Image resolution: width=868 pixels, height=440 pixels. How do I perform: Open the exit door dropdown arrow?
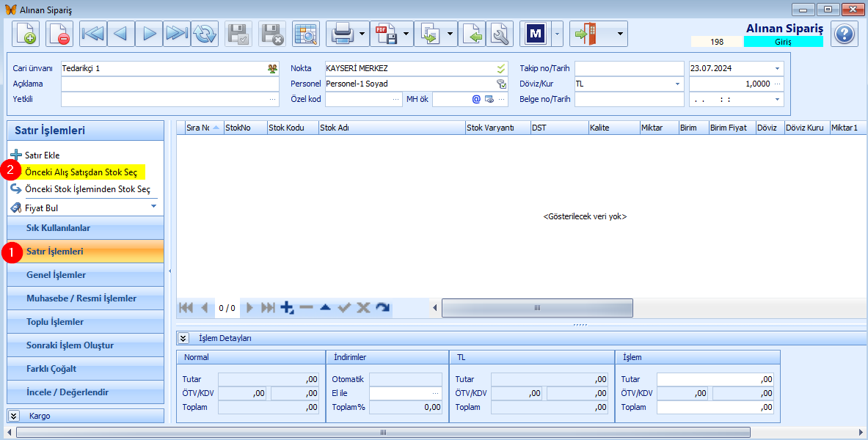click(620, 34)
